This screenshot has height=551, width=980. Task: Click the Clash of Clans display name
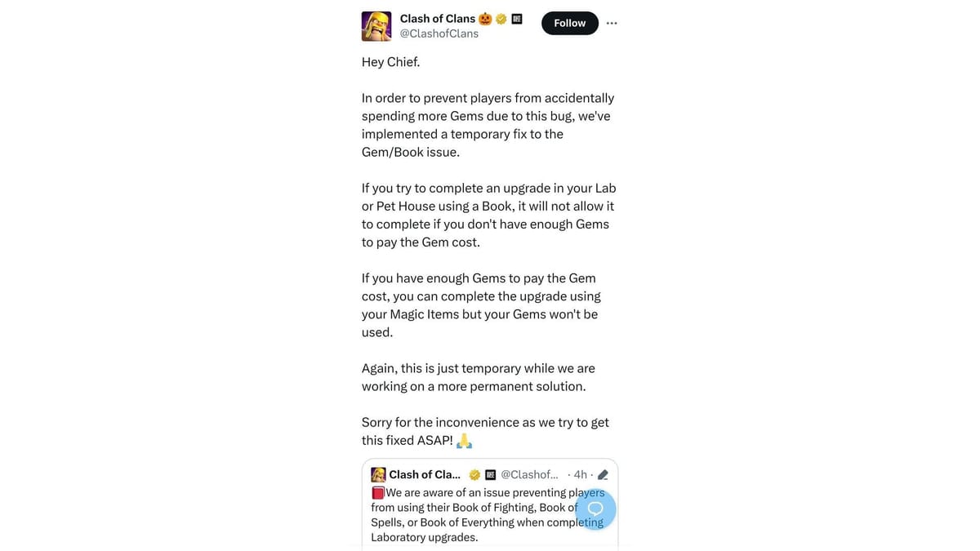click(x=437, y=18)
